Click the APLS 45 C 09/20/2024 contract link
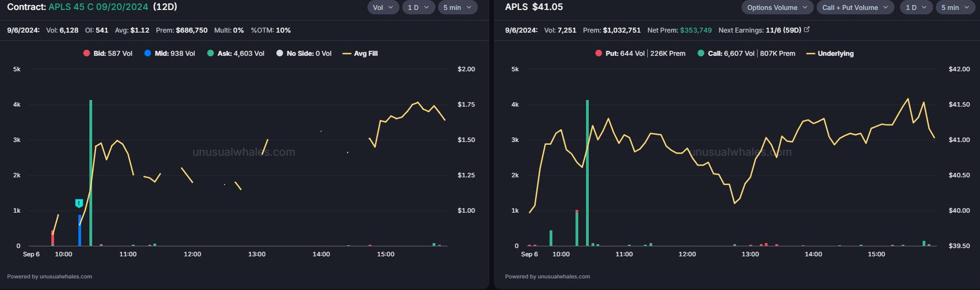The width and height of the screenshot is (980, 290). (98, 7)
